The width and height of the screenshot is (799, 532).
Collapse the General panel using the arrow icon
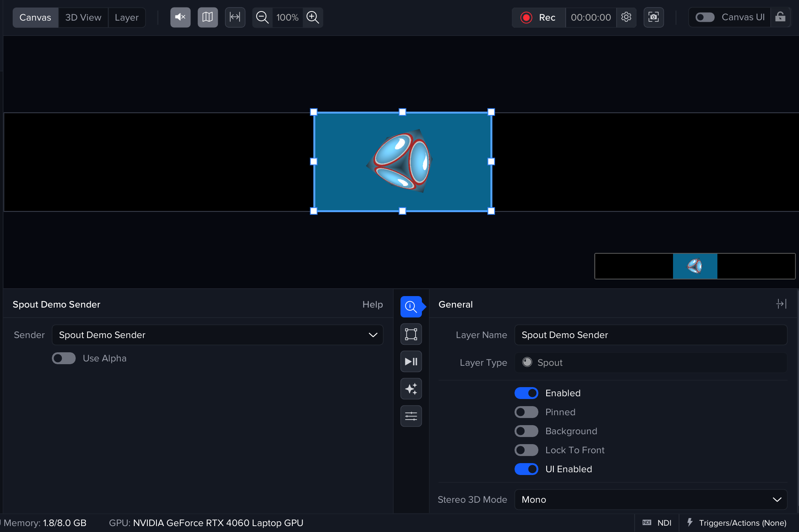click(x=781, y=304)
